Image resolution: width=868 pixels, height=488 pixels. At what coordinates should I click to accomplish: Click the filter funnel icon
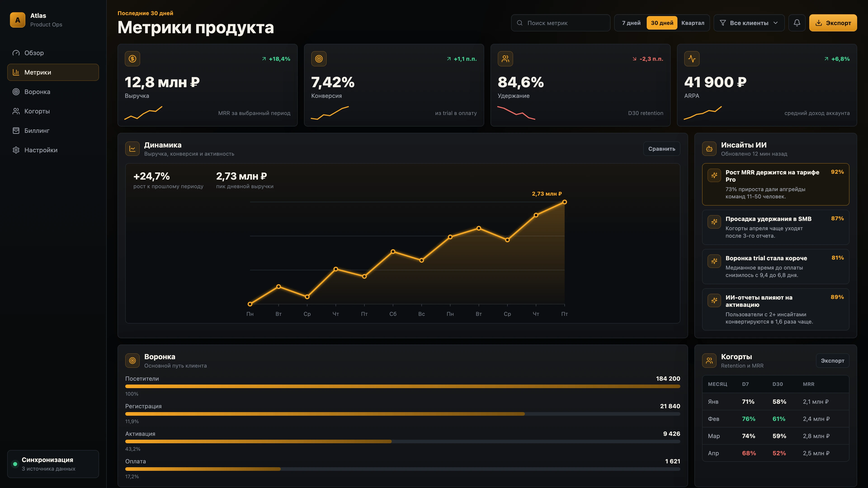722,23
